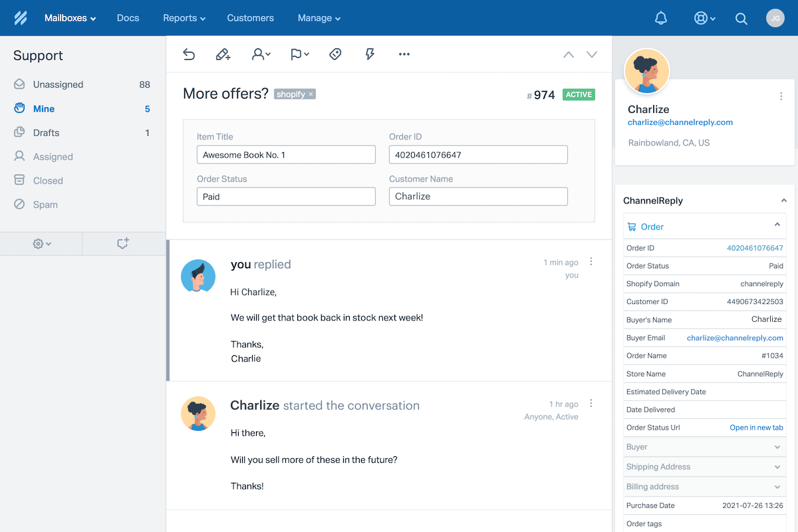The height and width of the screenshot is (532, 798).
Task: Click your avatar in the reply
Action: tap(198, 276)
